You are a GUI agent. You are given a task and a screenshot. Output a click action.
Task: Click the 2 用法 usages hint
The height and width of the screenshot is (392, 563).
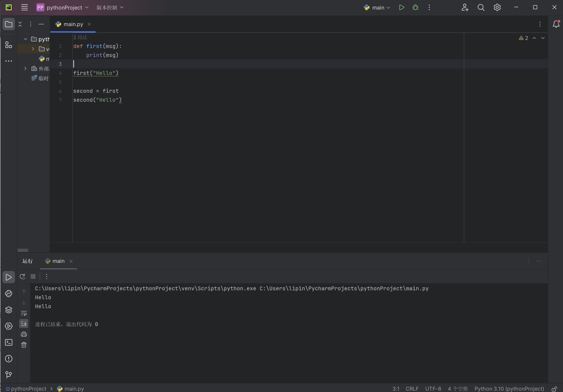coord(80,37)
